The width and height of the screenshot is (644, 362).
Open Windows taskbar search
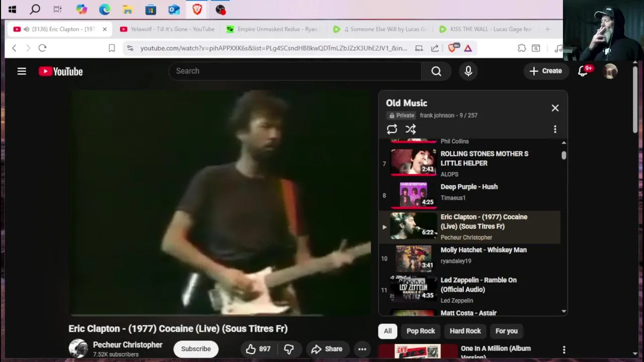tap(35, 9)
